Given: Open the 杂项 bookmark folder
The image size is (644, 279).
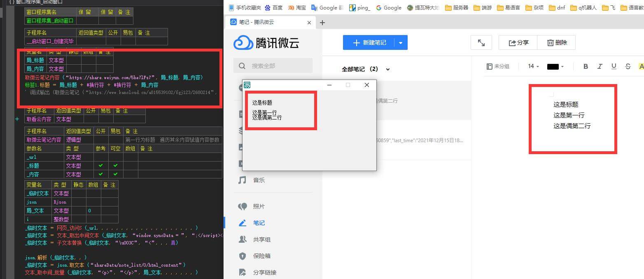Looking at the screenshot, I should pos(534,7).
